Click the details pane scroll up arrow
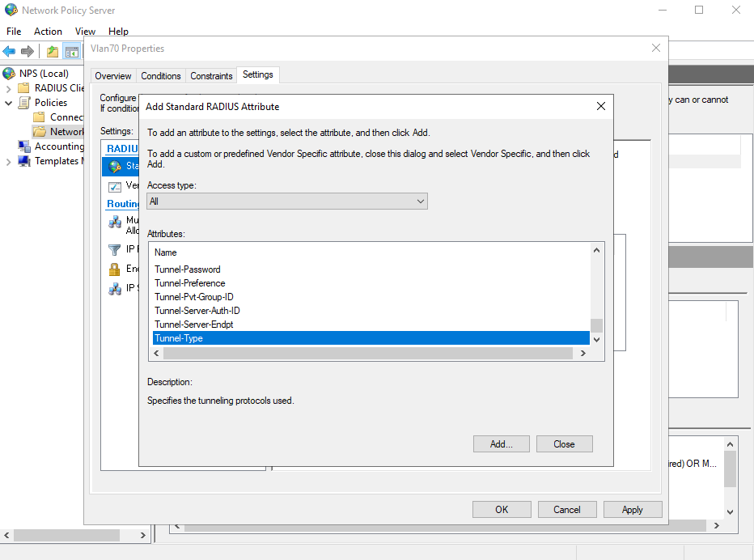 click(x=730, y=444)
